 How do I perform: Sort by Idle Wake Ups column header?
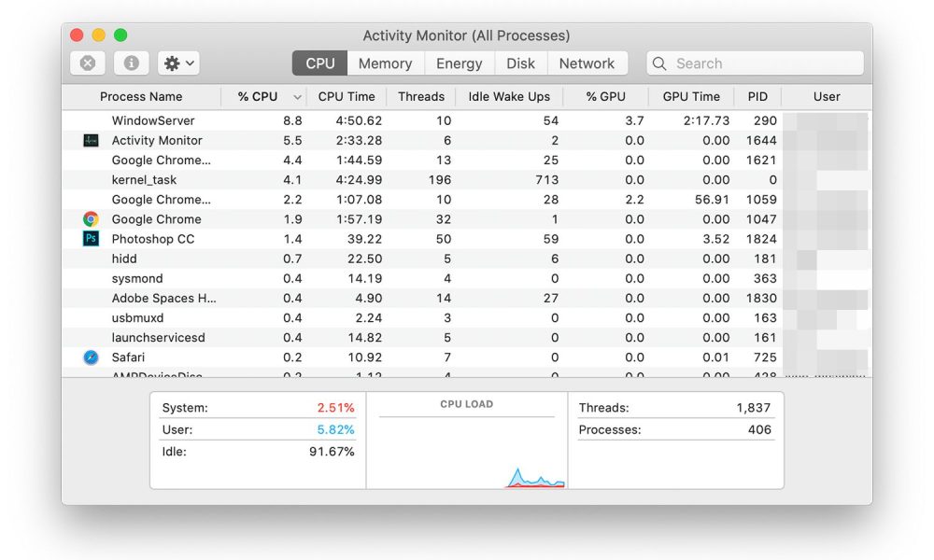pos(509,96)
